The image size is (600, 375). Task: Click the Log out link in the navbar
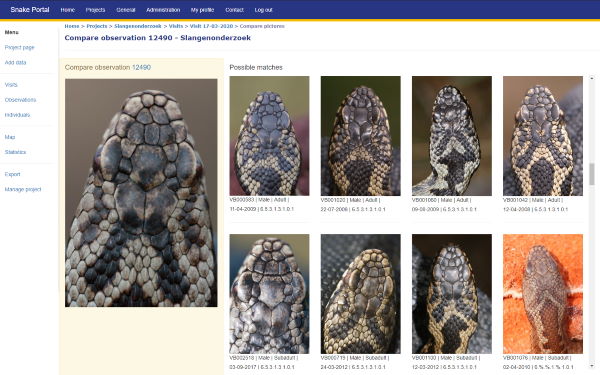[263, 10]
